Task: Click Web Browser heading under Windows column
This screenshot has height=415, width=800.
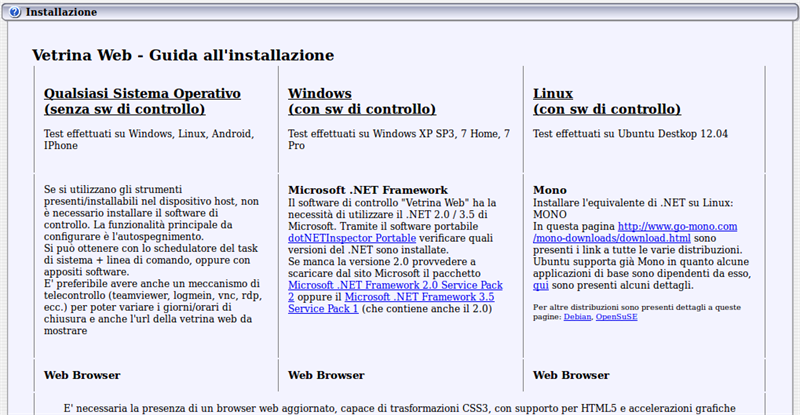Action: [326, 375]
